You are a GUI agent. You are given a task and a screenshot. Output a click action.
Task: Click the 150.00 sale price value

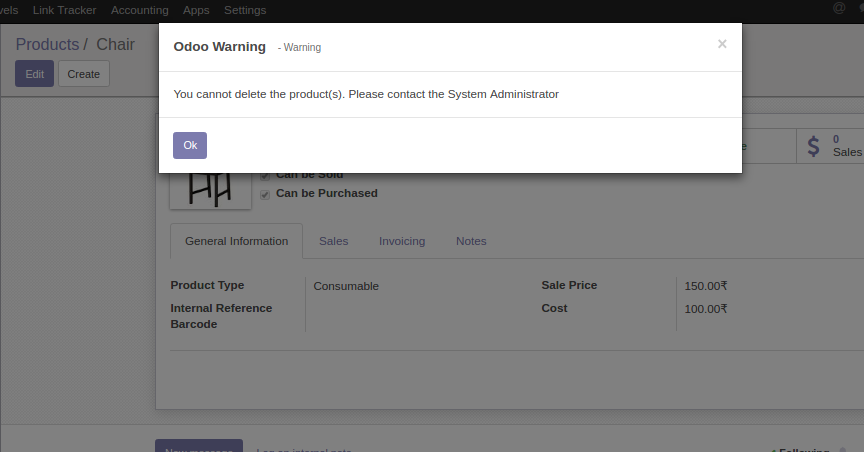(705, 286)
